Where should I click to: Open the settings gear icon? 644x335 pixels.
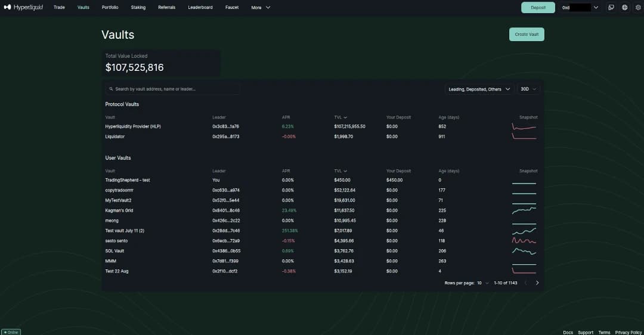pyautogui.click(x=638, y=7)
